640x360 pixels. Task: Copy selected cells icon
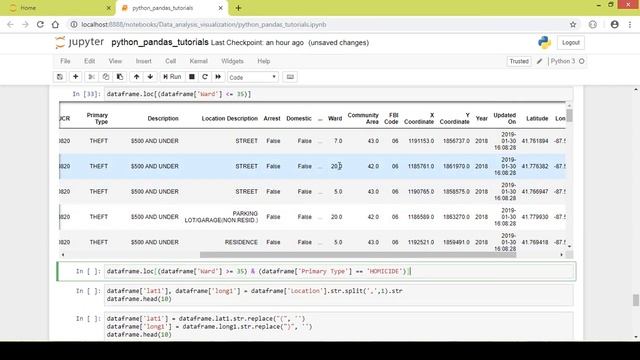[x=106, y=77]
